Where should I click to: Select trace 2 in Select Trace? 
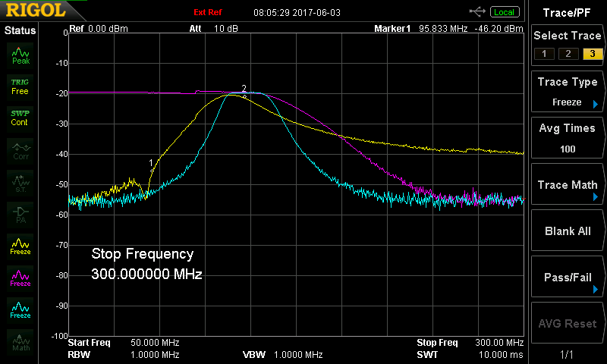pos(568,54)
